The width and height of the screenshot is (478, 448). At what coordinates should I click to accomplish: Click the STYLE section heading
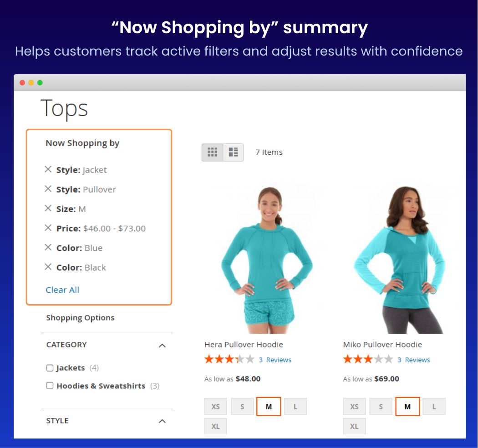(x=57, y=421)
